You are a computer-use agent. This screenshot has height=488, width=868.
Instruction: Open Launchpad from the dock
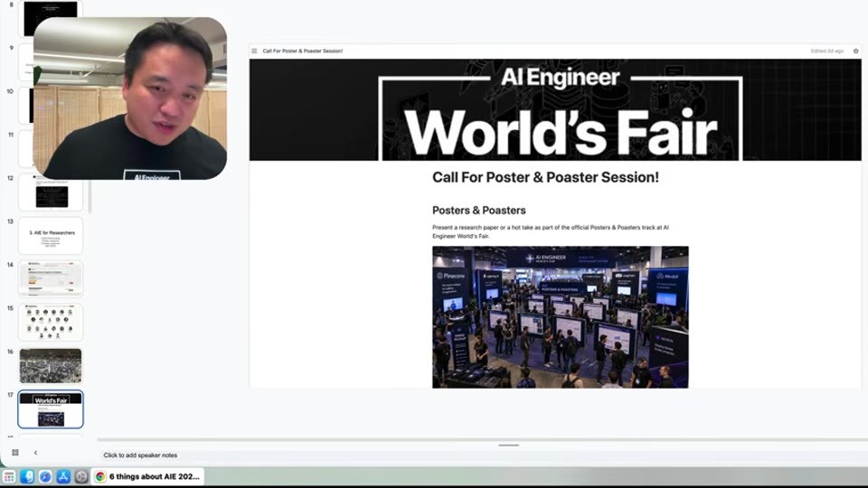point(9,476)
